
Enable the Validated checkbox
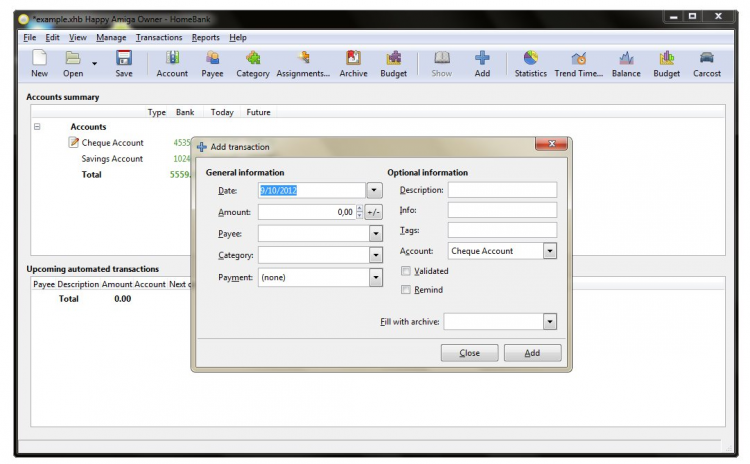point(406,271)
